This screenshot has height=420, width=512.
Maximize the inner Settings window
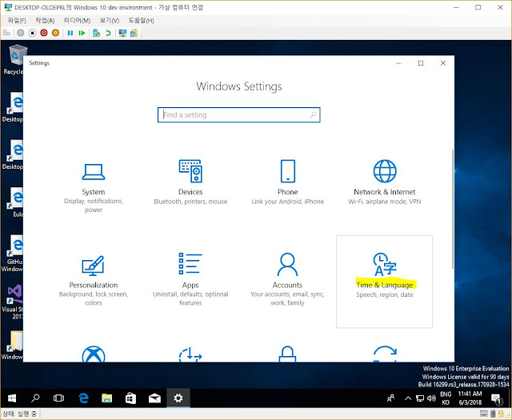421,63
